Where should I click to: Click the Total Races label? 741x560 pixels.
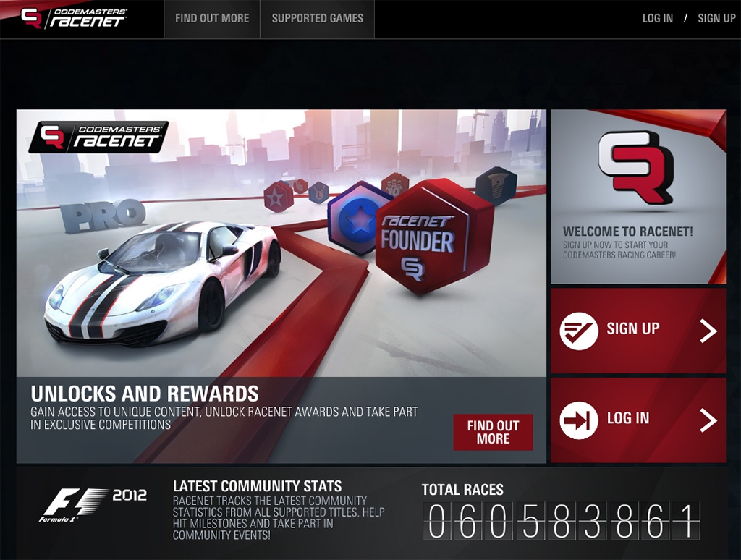pos(462,490)
